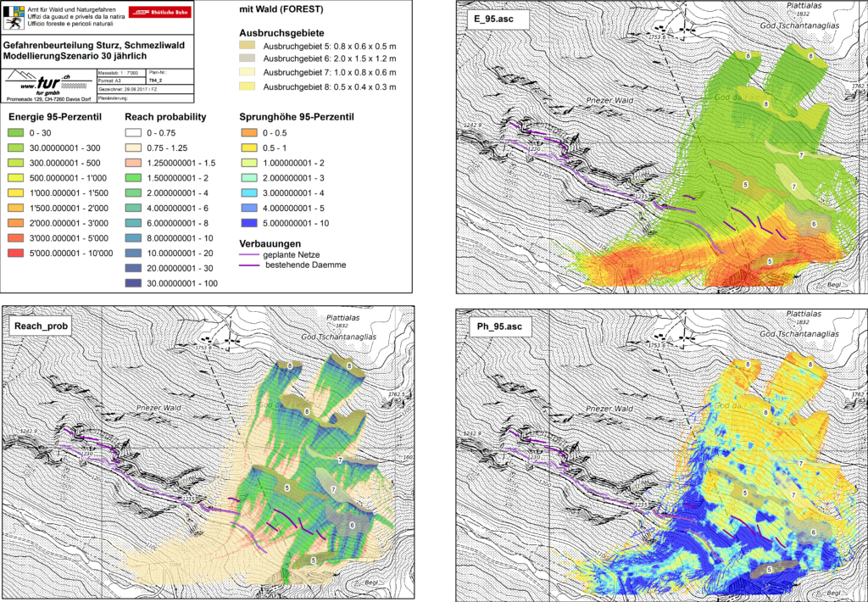
Task: Choose the 30.00000001 - 100 dark blue reach swatch
Action: (x=133, y=283)
